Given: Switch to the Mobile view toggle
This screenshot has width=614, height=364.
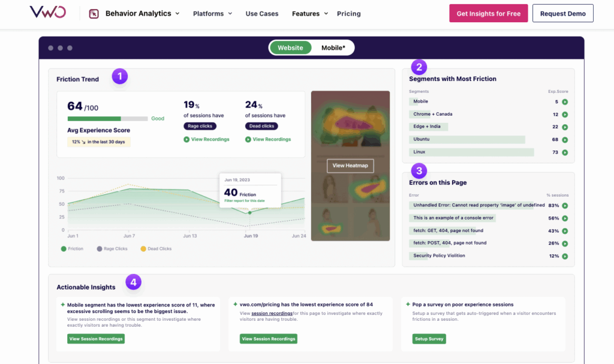Looking at the screenshot, I should 333,48.
